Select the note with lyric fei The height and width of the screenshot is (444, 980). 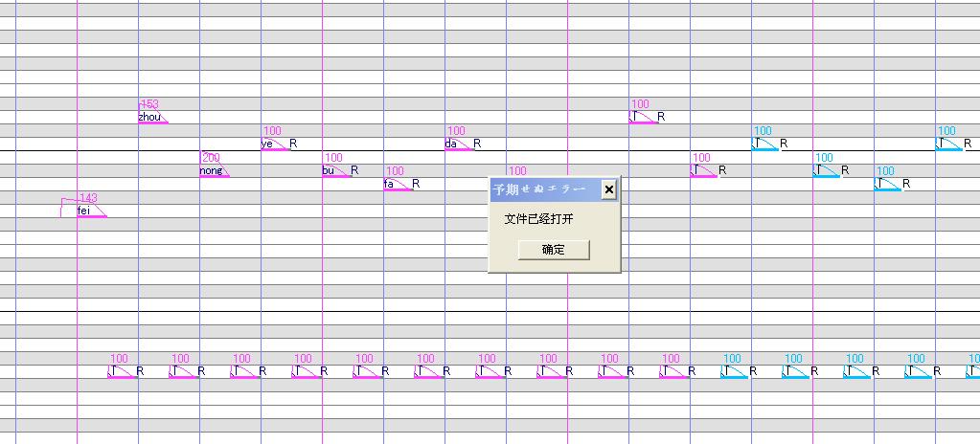coord(91,211)
